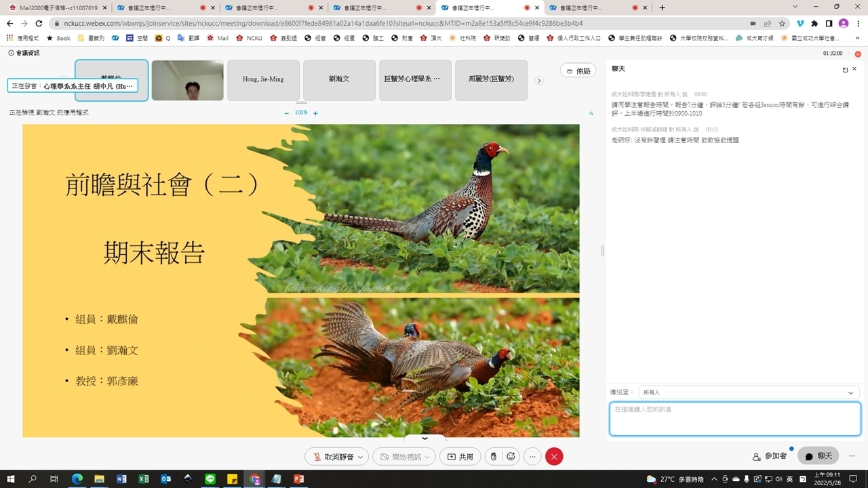Image resolution: width=868 pixels, height=488 pixels.
Task: Bookmark this page with the star icon
Action: click(x=782, y=23)
